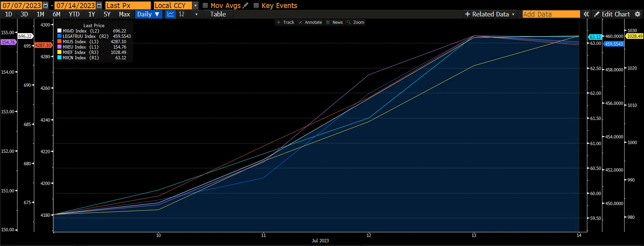This screenshot has width=644, height=246.
Task: Click the 10 date tick label
Action: 158,235
